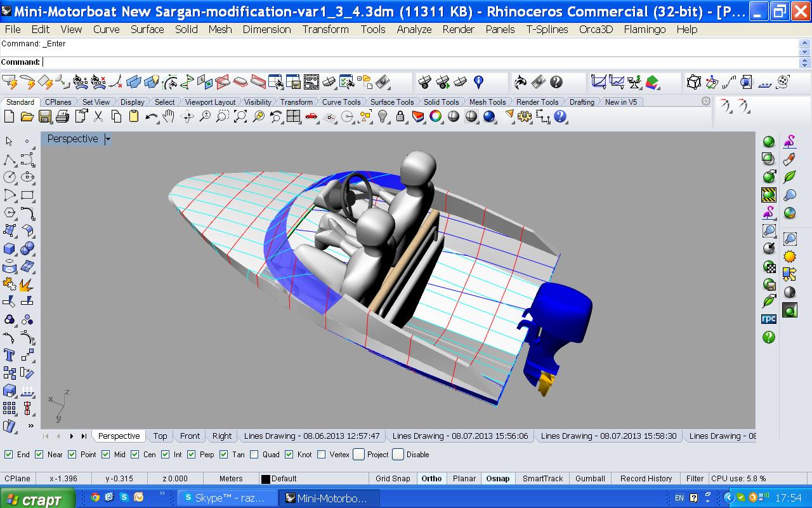Click the Undo arrow icon
The image size is (812, 508).
pyautogui.click(x=151, y=116)
